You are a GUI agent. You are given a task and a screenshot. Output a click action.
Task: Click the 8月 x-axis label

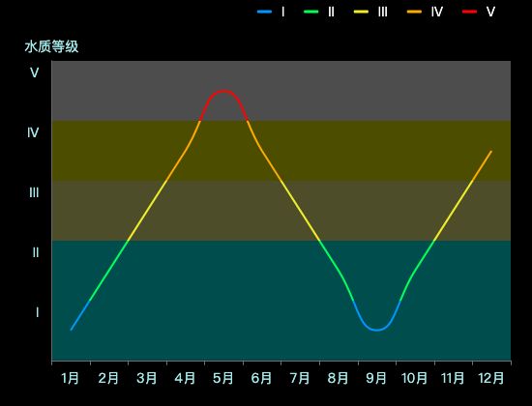point(339,378)
